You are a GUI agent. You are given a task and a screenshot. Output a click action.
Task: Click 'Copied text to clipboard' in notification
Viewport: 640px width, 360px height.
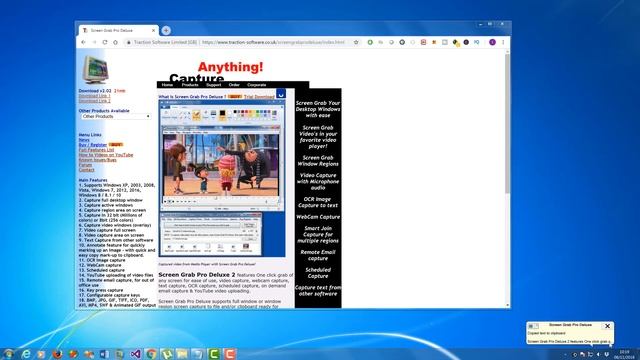546,333
